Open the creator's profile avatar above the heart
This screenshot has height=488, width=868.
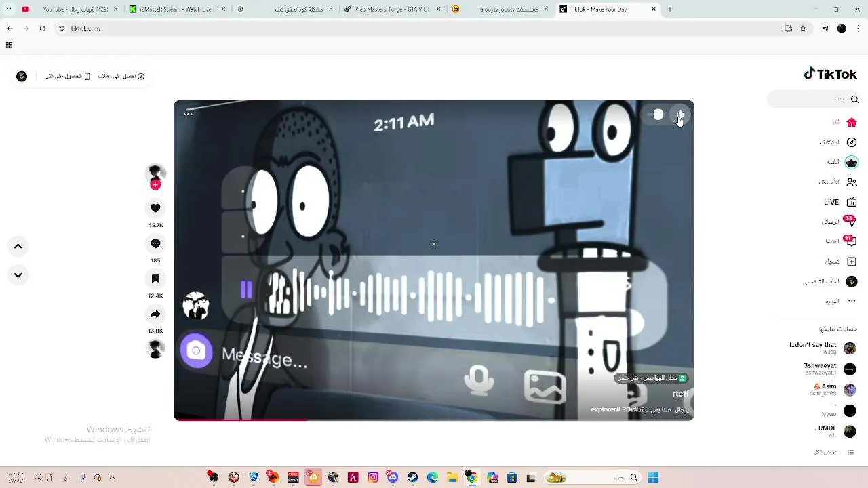click(x=155, y=173)
